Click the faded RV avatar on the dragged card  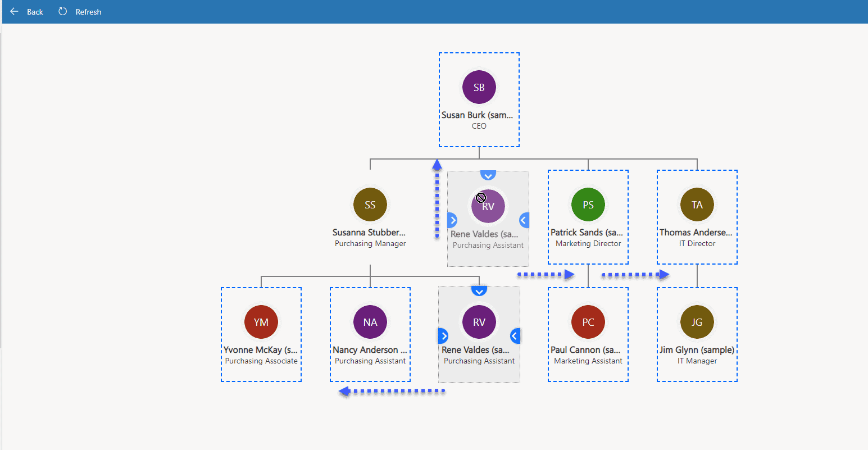pyautogui.click(x=488, y=207)
